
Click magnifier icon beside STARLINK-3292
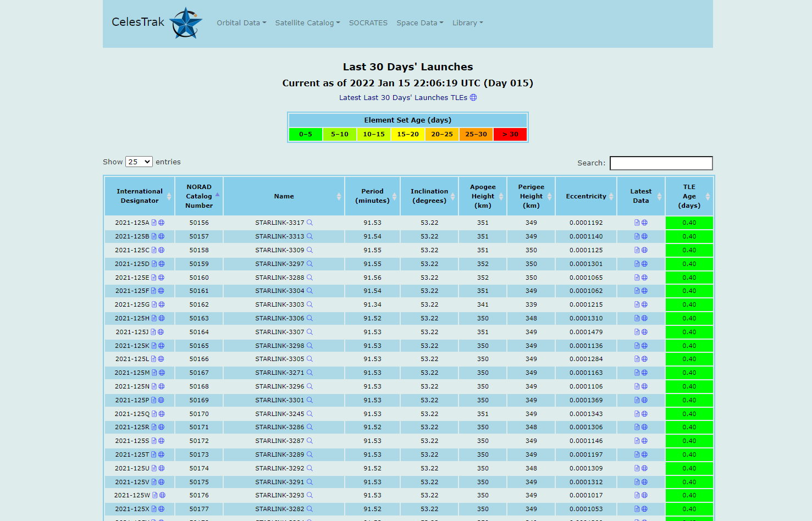tap(310, 468)
